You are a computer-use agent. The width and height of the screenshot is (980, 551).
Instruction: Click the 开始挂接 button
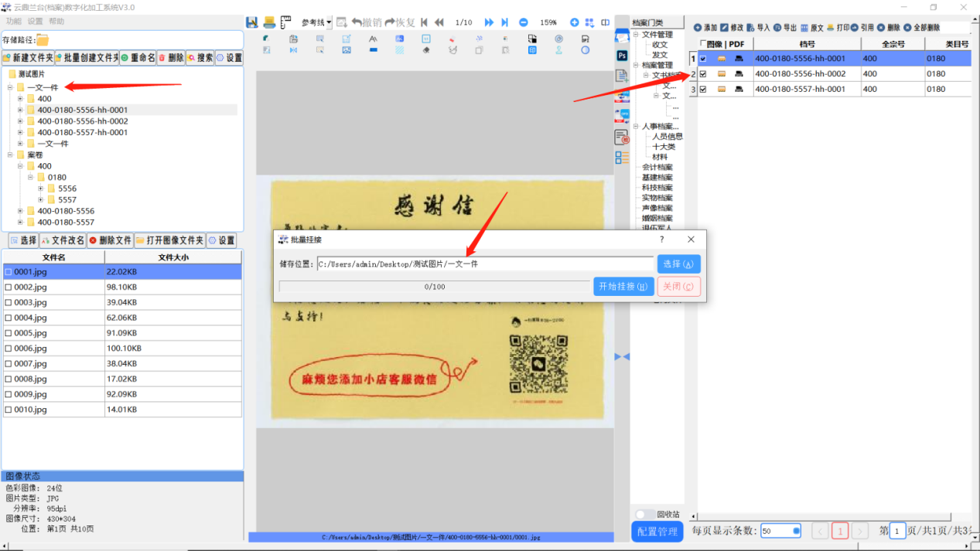623,287
